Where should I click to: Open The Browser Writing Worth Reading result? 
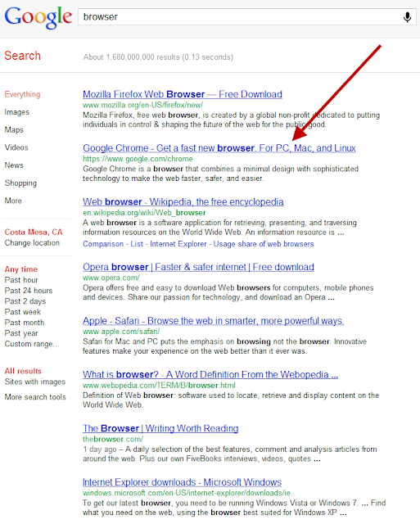pyautogui.click(x=160, y=428)
